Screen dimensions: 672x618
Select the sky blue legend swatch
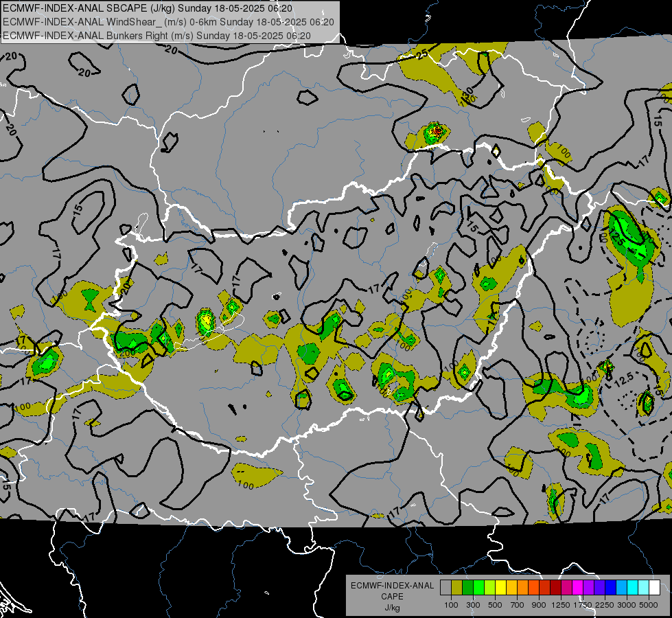tap(622, 587)
